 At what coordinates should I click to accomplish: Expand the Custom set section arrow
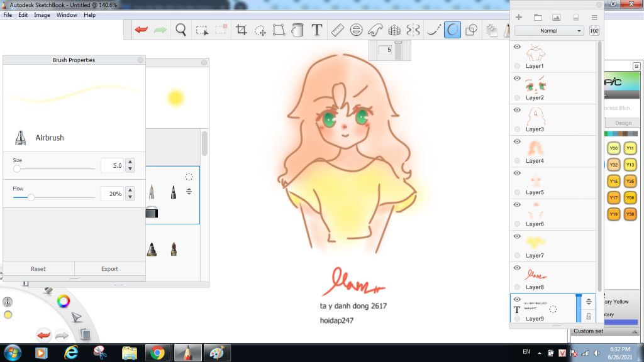point(635,332)
